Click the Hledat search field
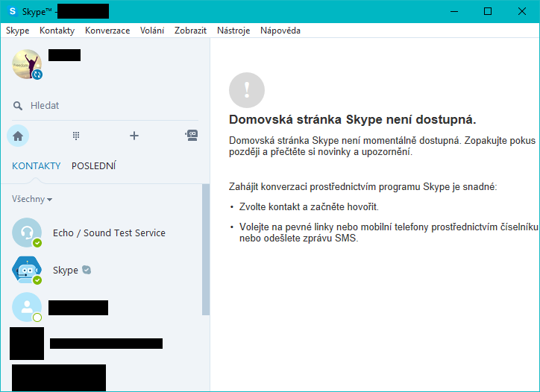The image size is (540, 392). pos(112,106)
